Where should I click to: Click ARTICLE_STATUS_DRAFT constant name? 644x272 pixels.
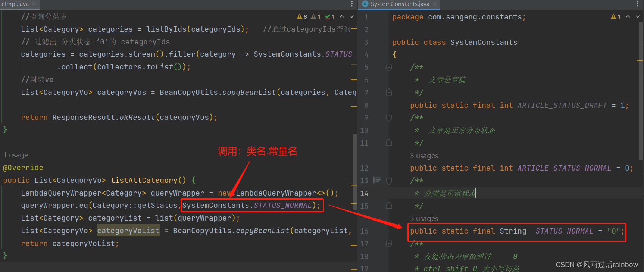point(562,105)
